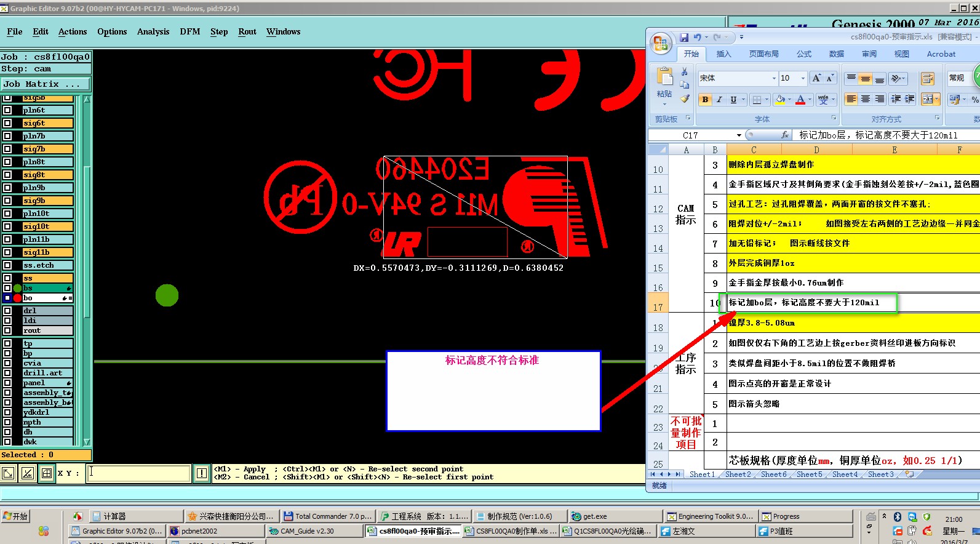
Task: Toggle the drl layer checkbox
Action: (7, 311)
